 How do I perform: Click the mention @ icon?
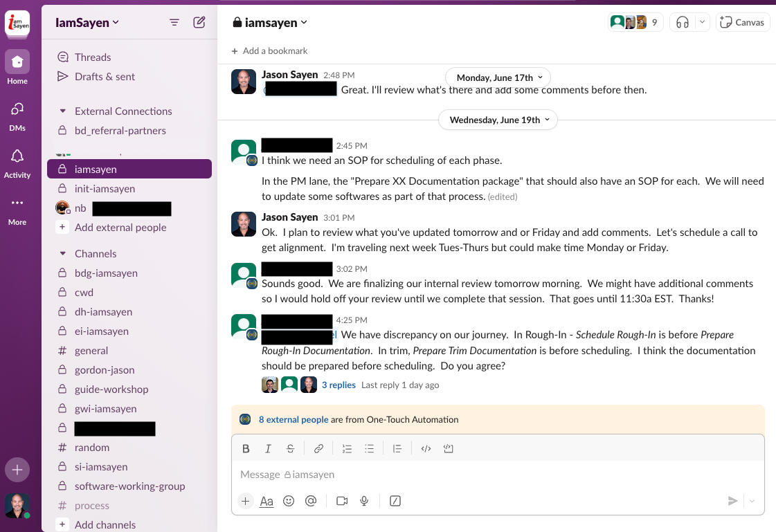(311, 501)
